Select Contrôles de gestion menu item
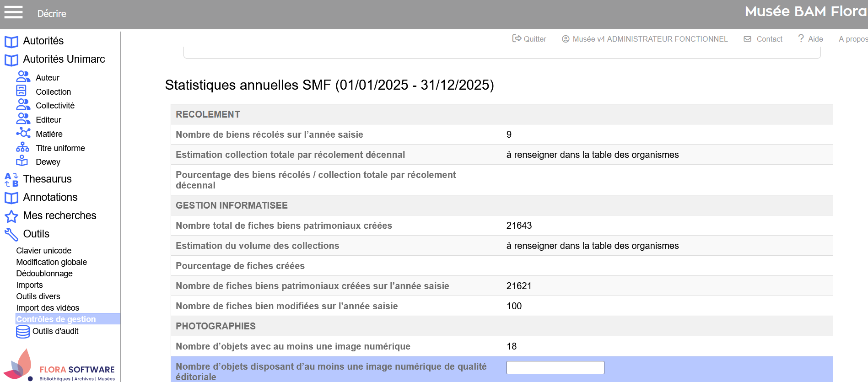Image resolution: width=868 pixels, height=382 pixels. (x=56, y=319)
